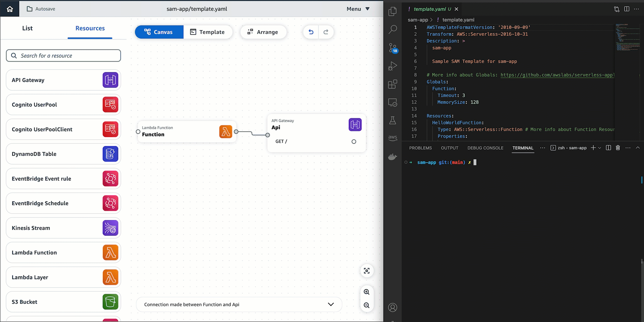Open the terminal profile selection chevron

600,147
